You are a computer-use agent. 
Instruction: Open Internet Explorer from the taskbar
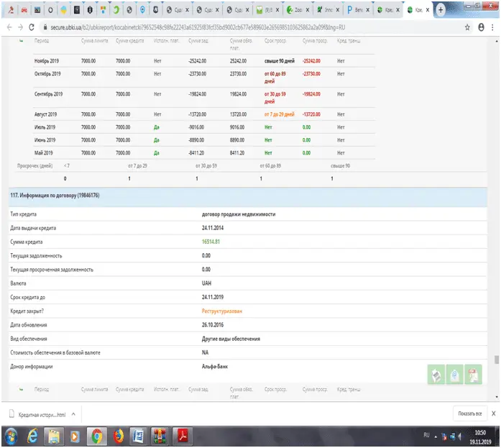(x=33, y=436)
